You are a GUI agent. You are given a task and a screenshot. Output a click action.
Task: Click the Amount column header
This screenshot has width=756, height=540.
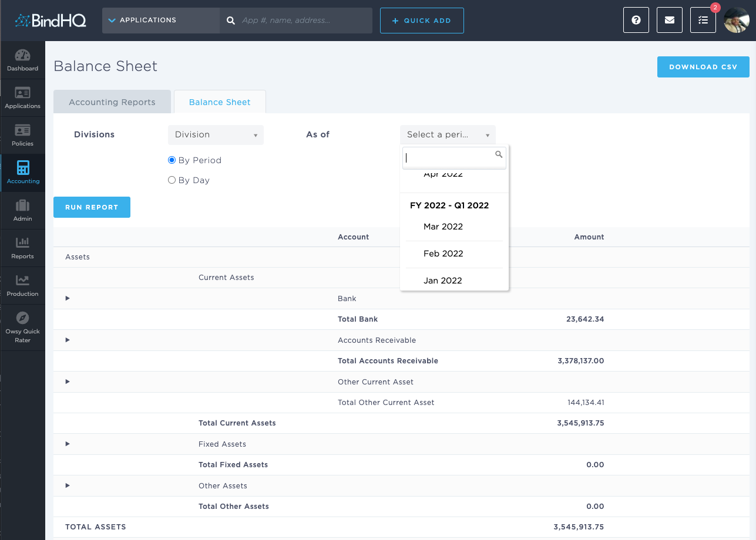pyautogui.click(x=589, y=237)
